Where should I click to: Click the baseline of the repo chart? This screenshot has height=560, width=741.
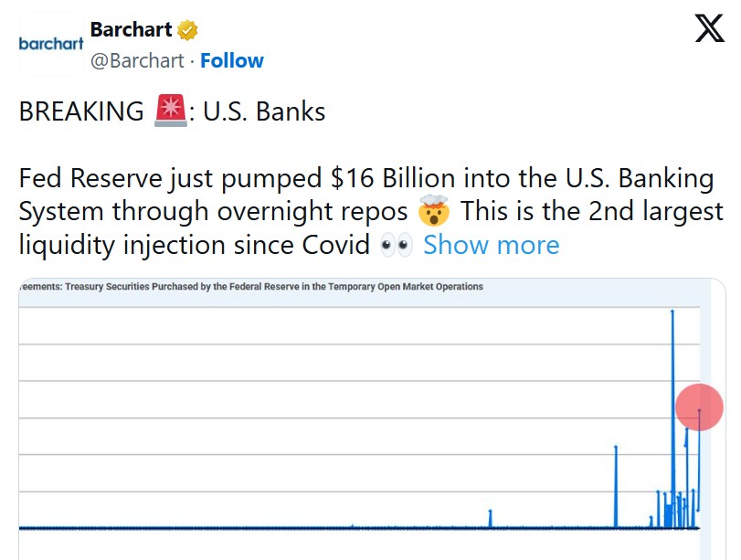coord(274,527)
